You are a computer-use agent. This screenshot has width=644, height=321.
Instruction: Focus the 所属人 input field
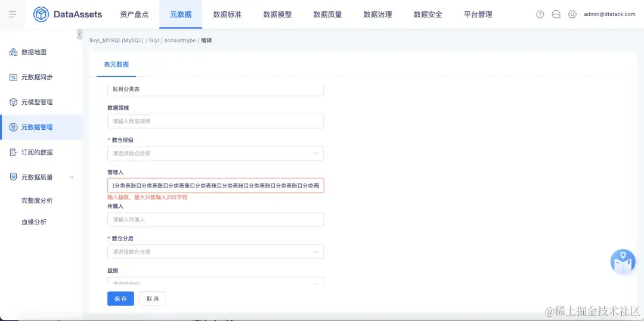click(216, 219)
